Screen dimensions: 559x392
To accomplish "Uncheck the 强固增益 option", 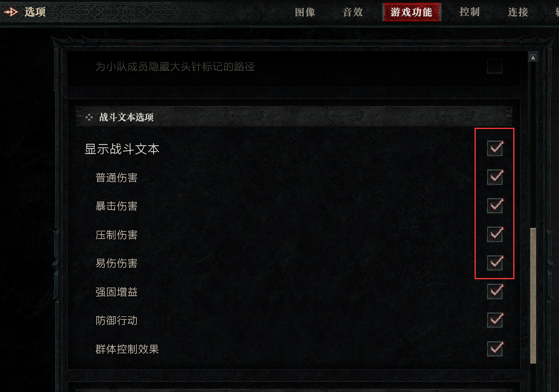I will point(495,291).
